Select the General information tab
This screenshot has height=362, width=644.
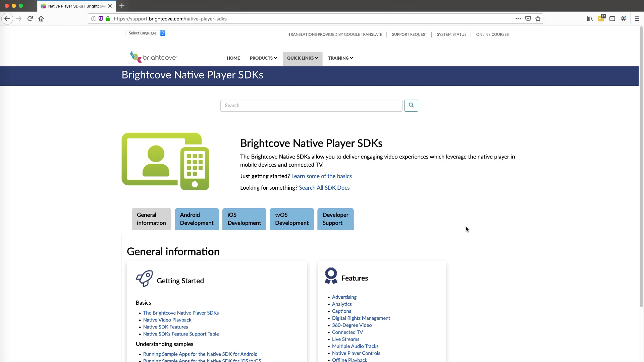pos(151,219)
